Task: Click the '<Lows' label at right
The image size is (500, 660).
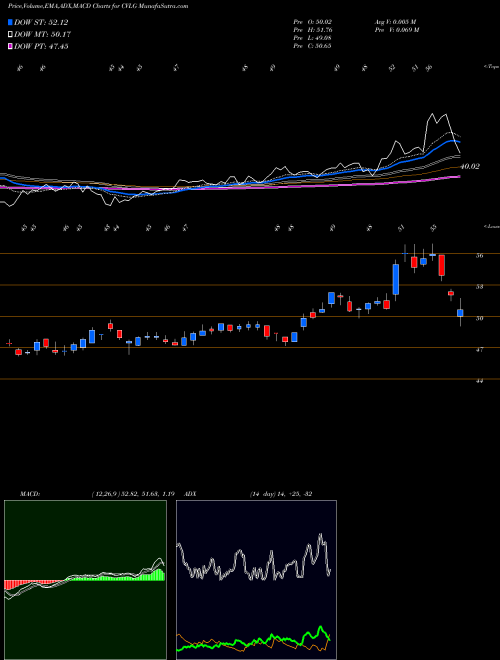Action: 491,227
